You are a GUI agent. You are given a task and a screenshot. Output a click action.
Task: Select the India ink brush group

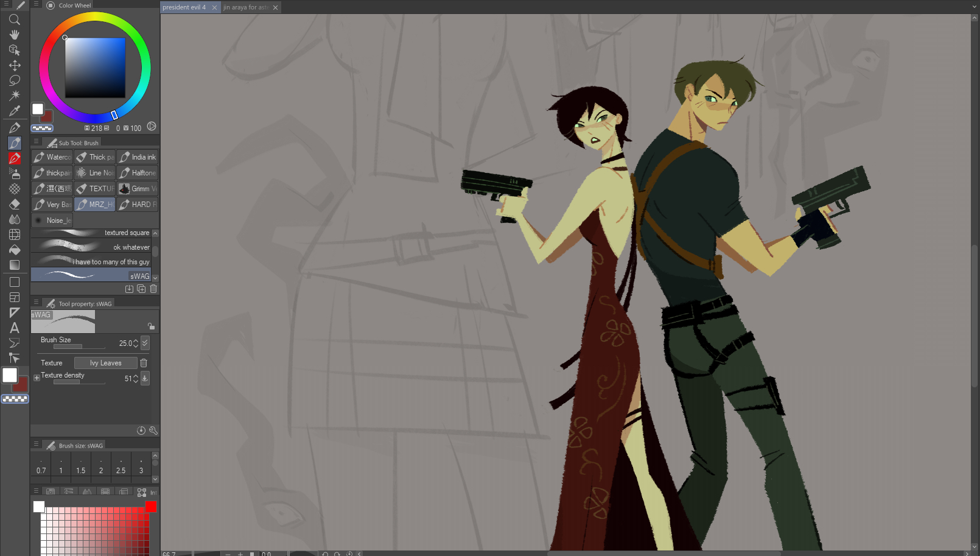point(138,157)
